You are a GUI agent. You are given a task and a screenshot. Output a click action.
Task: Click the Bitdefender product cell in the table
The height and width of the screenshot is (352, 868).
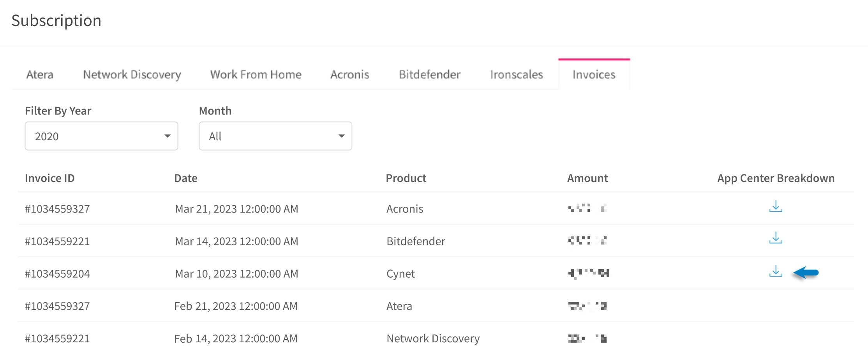[x=416, y=241]
